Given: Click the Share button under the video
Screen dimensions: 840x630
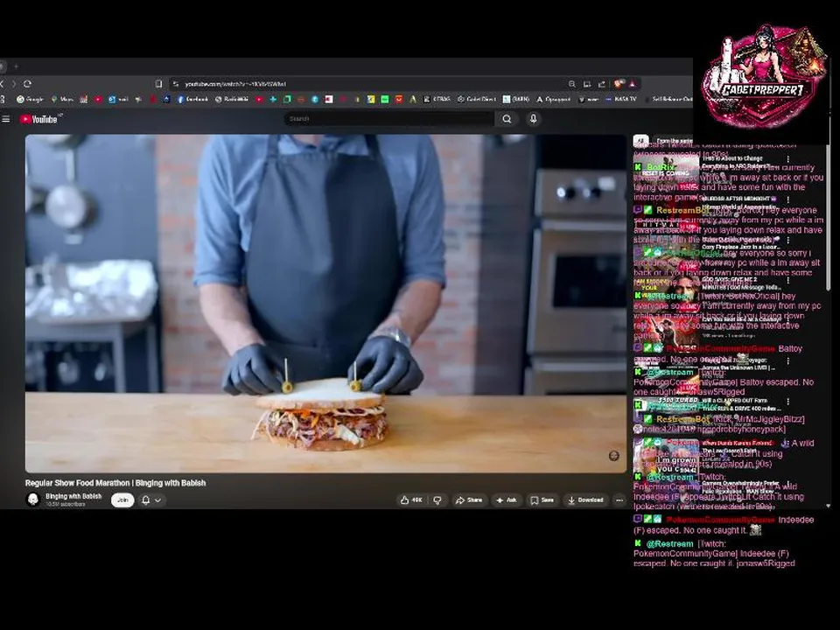Looking at the screenshot, I should click(469, 500).
